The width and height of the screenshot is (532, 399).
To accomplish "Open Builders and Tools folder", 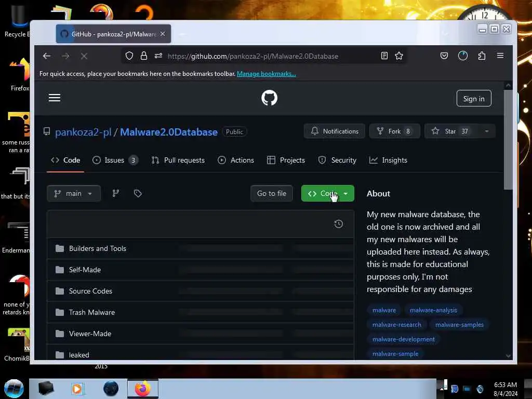I will (x=97, y=248).
